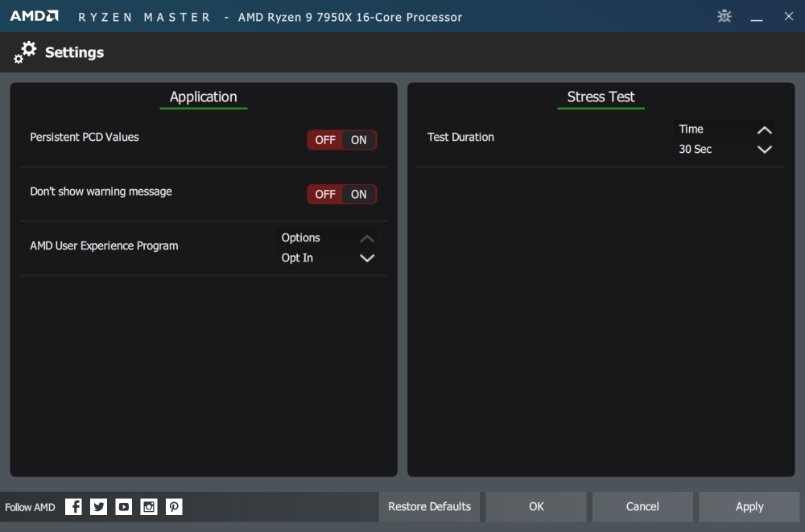Click up chevron for User Experience Program options

point(367,239)
